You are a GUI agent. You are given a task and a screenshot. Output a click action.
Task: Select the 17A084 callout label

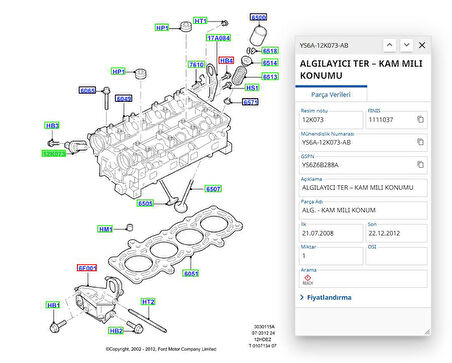coord(218,38)
